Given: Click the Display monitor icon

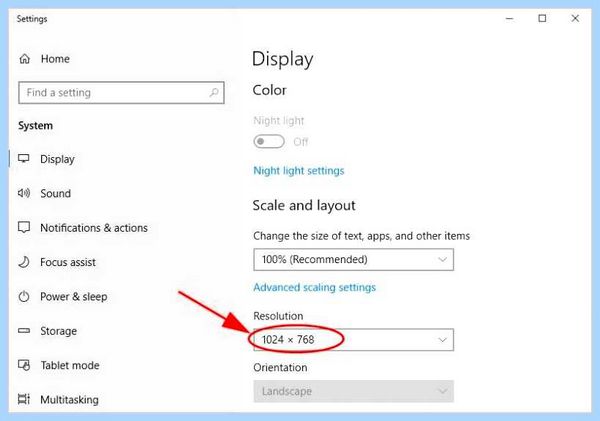Looking at the screenshot, I should coord(24,158).
